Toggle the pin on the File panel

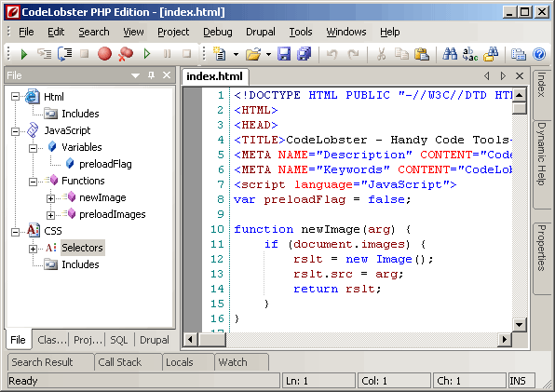click(151, 75)
